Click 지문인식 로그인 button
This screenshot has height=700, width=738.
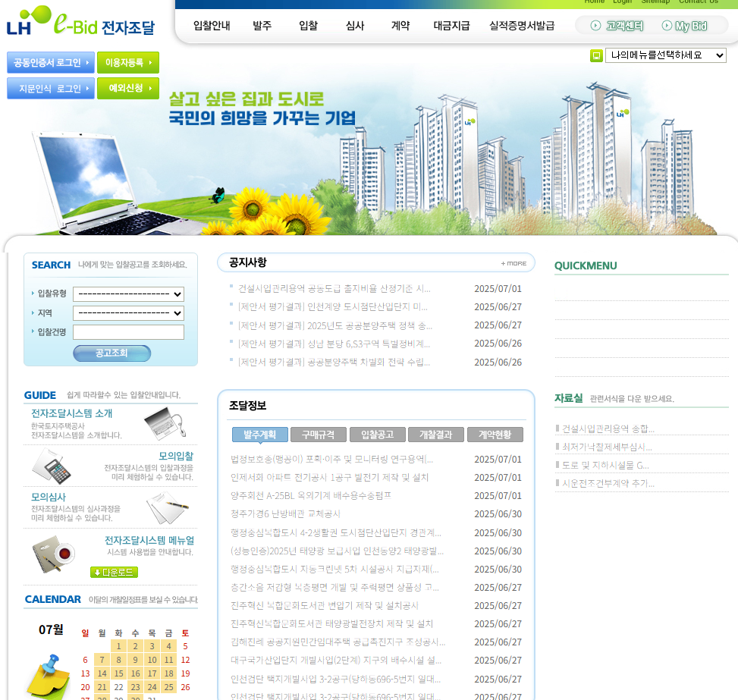coord(51,89)
